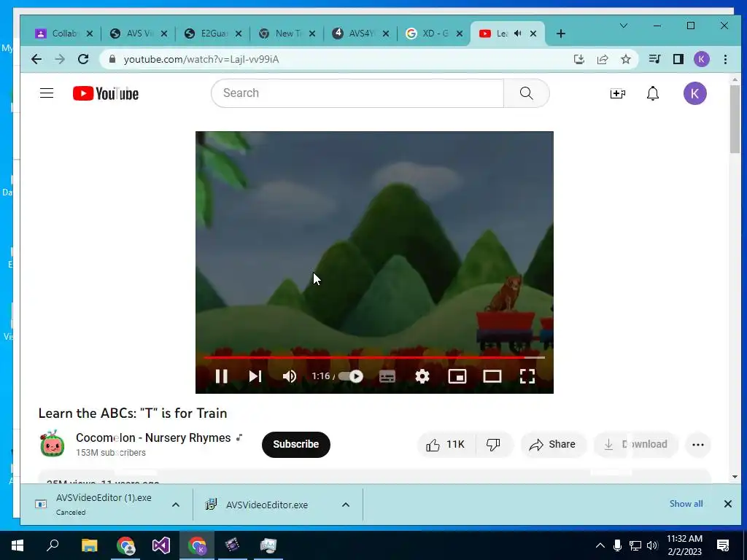Viewport: 747px width, 560px height.
Task: Dislike this video
Action: pos(494,444)
